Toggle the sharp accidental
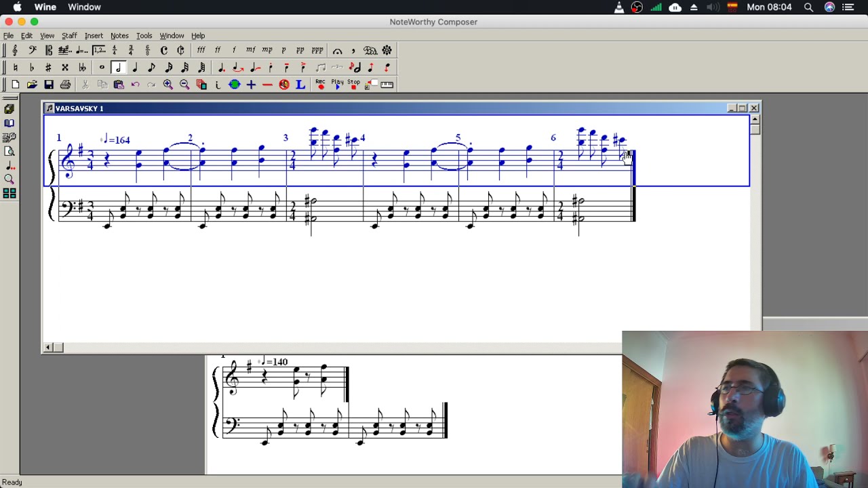Viewport: 868px width, 488px height. (x=49, y=67)
